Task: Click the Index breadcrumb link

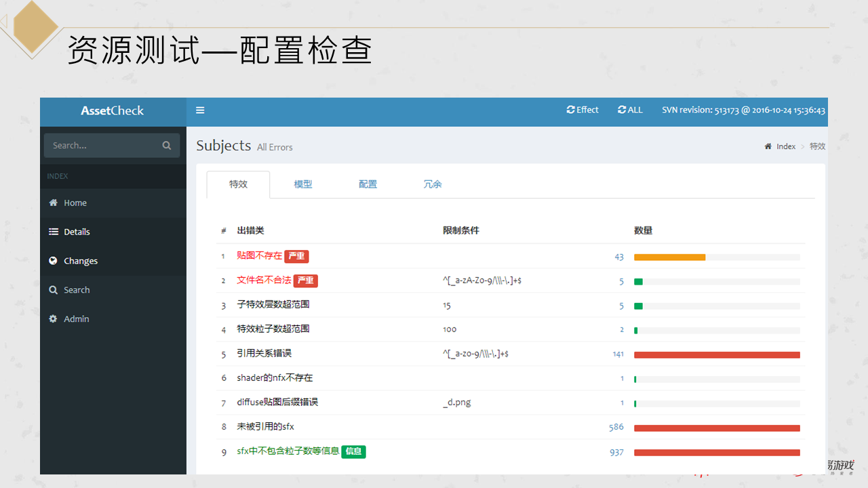Action: [786, 146]
